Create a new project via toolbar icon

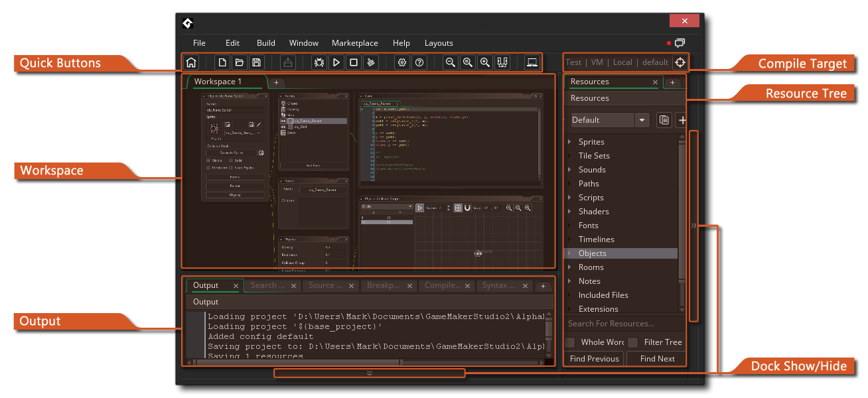click(222, 63)
